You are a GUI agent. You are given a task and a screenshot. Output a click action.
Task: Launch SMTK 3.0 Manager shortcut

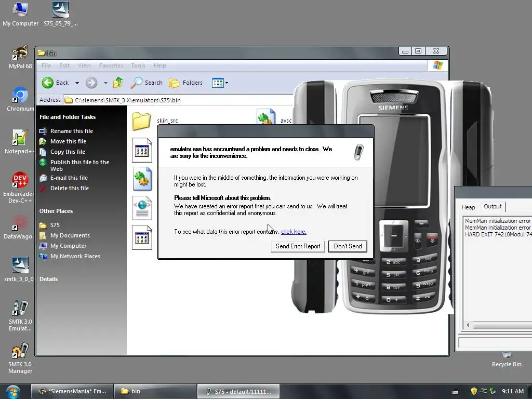coord(20,358)
